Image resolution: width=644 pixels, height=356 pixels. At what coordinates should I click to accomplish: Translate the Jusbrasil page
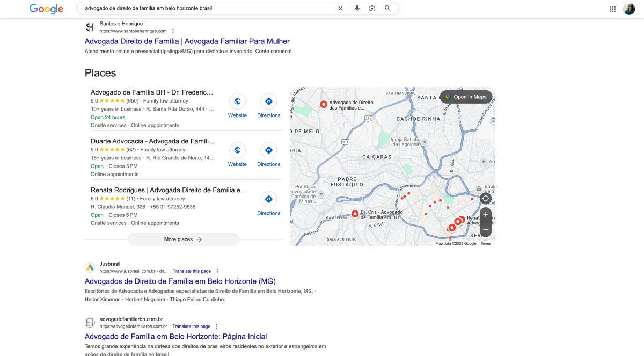(x=192, y=271)
